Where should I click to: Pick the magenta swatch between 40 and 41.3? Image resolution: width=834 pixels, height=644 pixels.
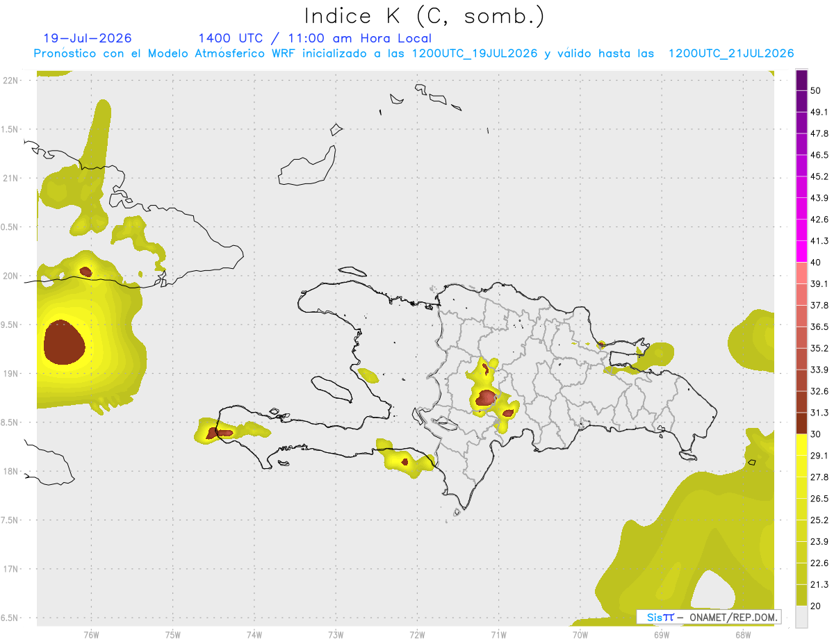click(x=801, y=251)
